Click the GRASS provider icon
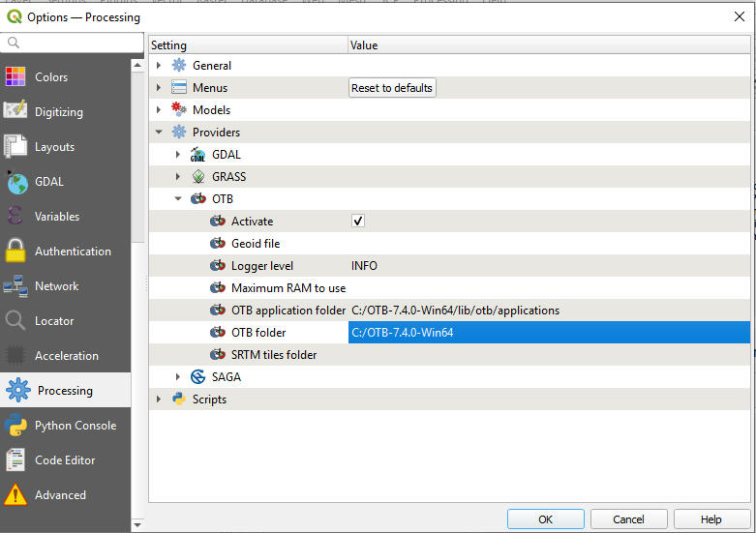Screen dimensions: 756x533 (x=198, y=176)
